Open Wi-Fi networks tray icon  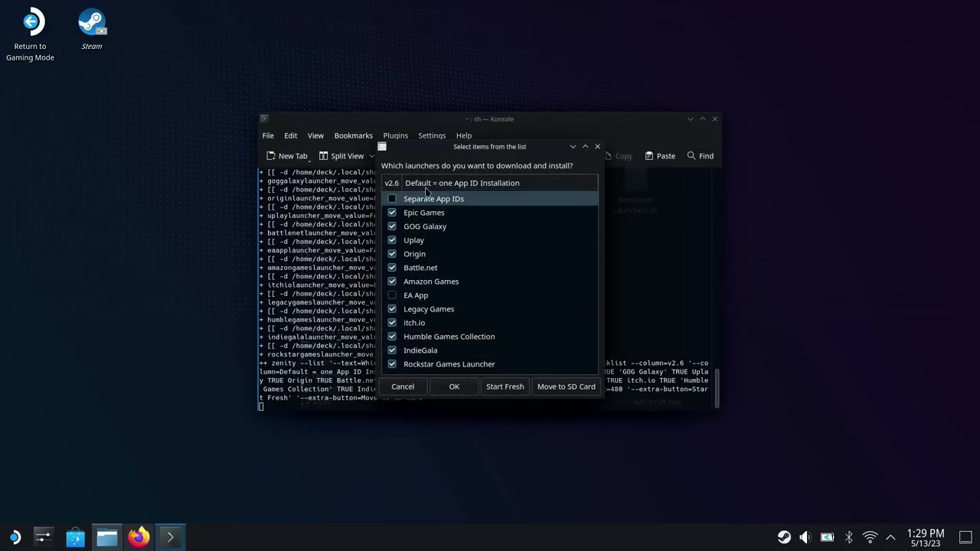[870, 537]
